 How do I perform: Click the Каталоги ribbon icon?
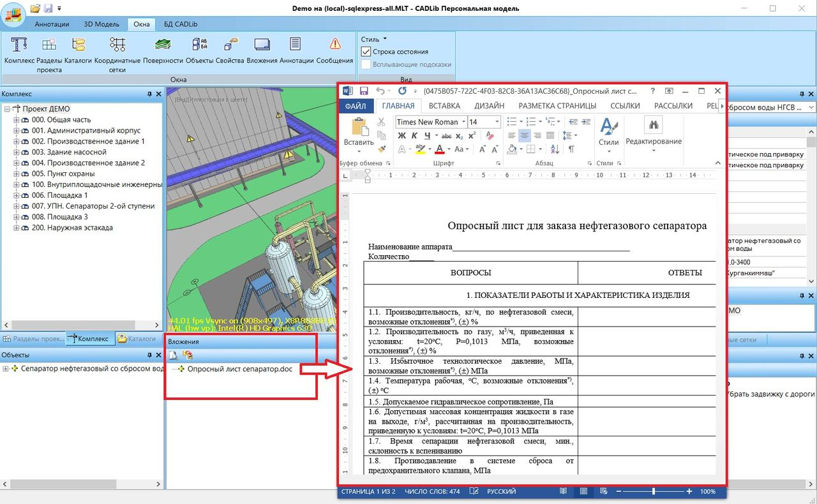point(79,45)
